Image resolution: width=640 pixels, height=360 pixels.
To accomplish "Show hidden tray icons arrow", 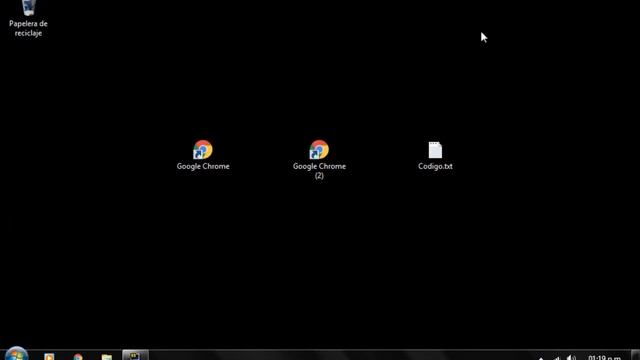I will [541, 358].
